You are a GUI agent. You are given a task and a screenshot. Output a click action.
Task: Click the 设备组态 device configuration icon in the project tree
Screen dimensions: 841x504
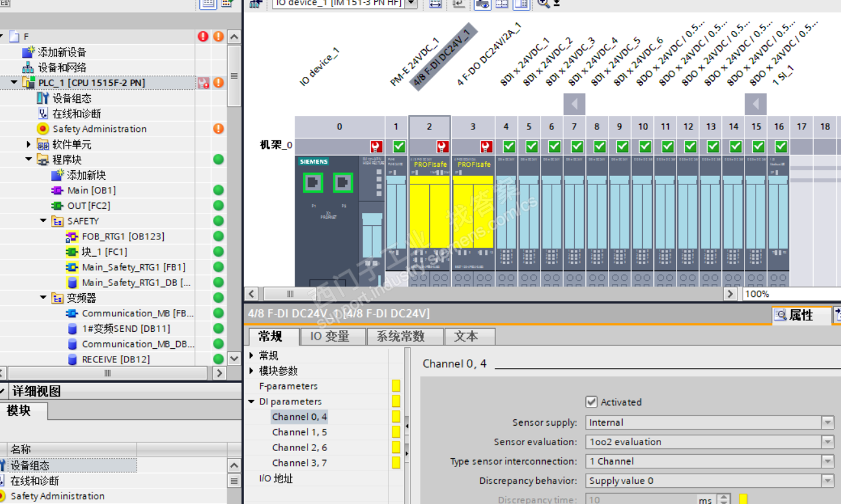[43, 98]
